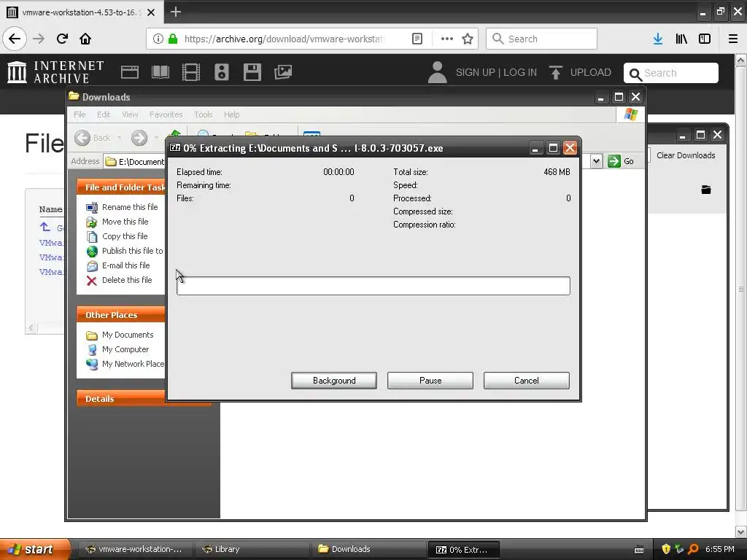Open the Tools menu in Downloads window

tap(203, 114)
